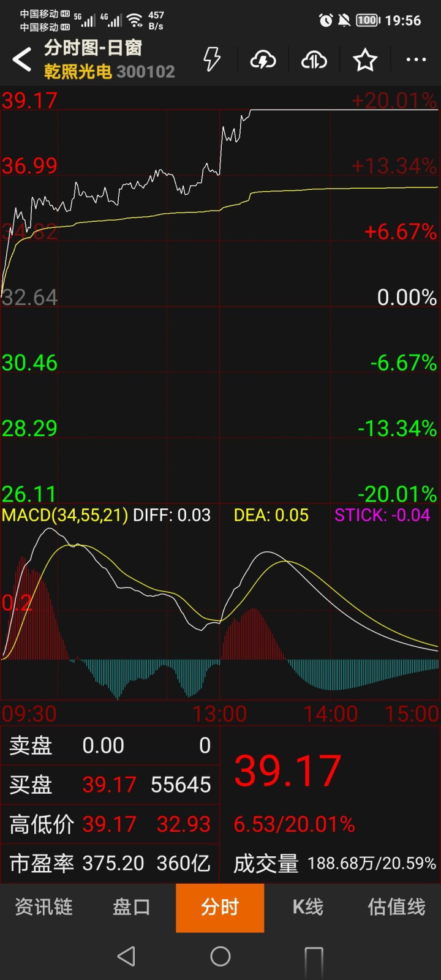Select the 分时 tab
This screenshot has height=980, width=441.
click(x=220, y=908)
